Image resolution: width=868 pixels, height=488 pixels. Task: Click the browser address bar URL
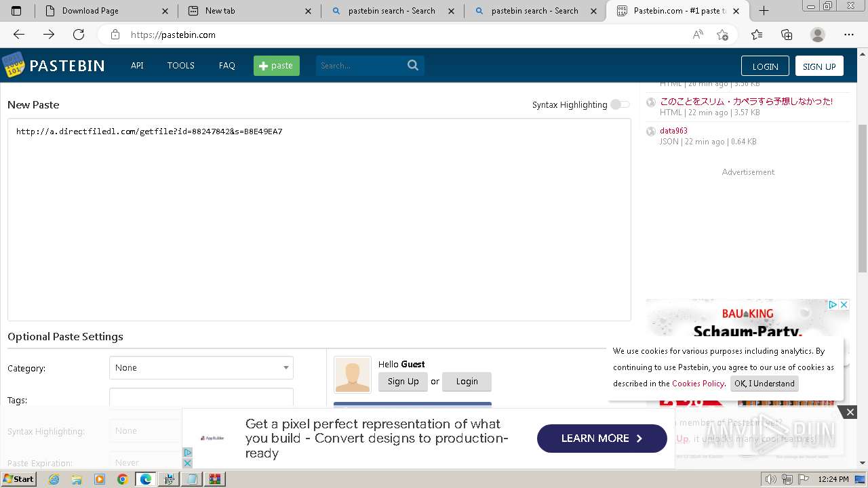pyautogui.click(x=173, y=35)
